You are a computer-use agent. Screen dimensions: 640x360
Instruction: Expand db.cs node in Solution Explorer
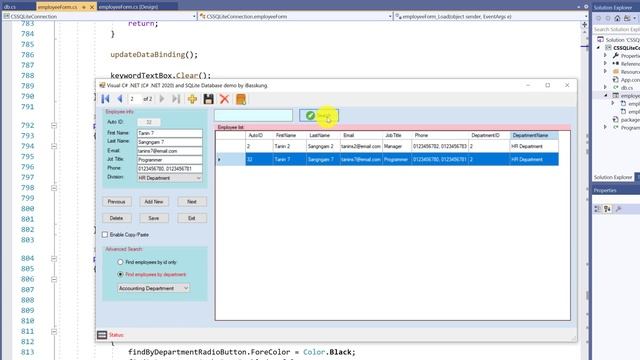coord(606,87)
